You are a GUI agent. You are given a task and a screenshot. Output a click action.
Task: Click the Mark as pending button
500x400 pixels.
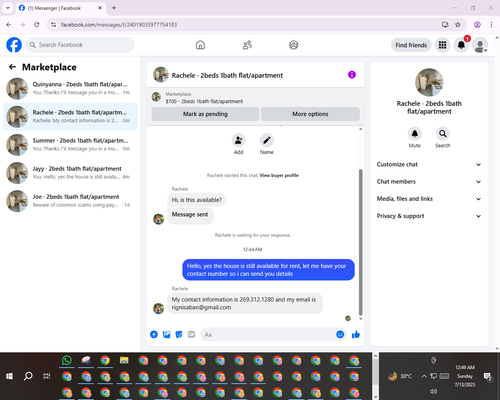(x=205, y=114)
